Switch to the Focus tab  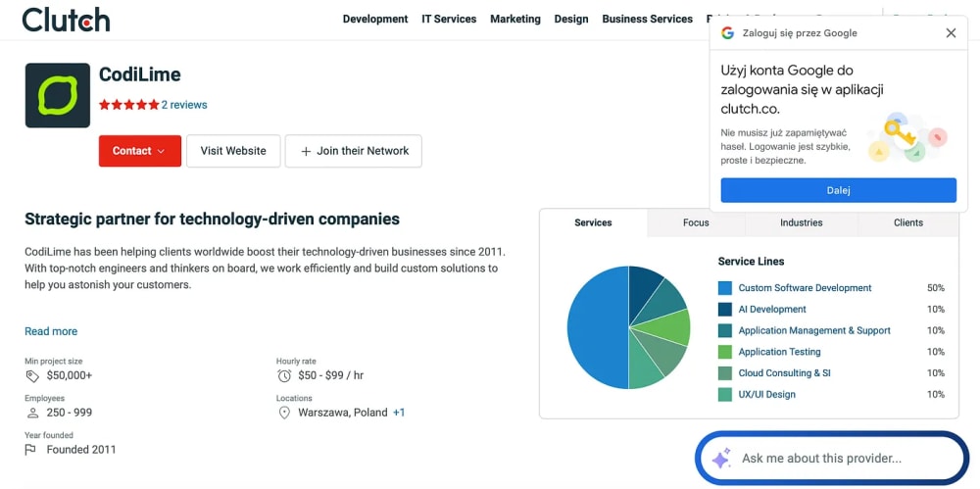pyautogui.click(x=696, y=222)
